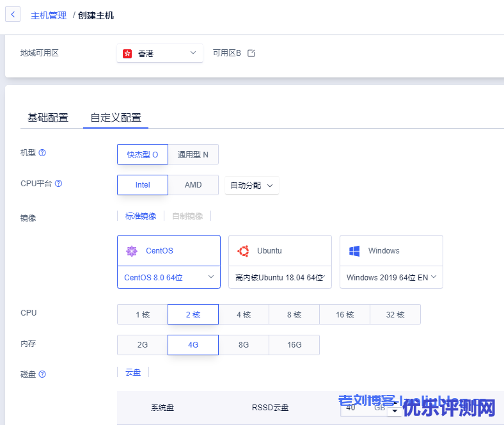Open the CentOS 8.0 64位 version dropdown

[x=169, y=277]
